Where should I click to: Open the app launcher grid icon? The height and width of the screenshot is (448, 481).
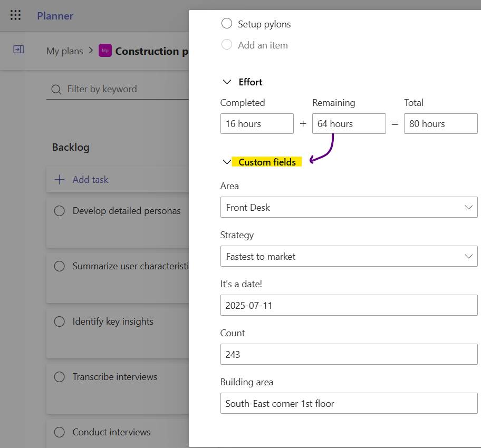16,15
